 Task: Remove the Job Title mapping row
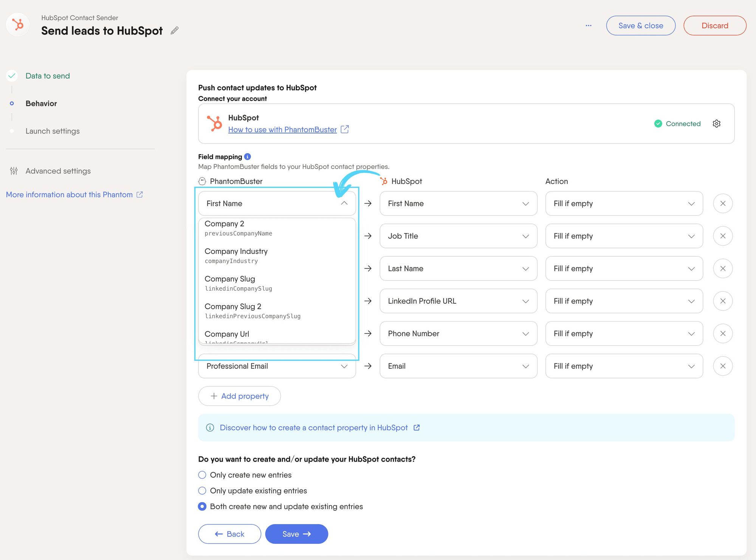tap(723, 236)
